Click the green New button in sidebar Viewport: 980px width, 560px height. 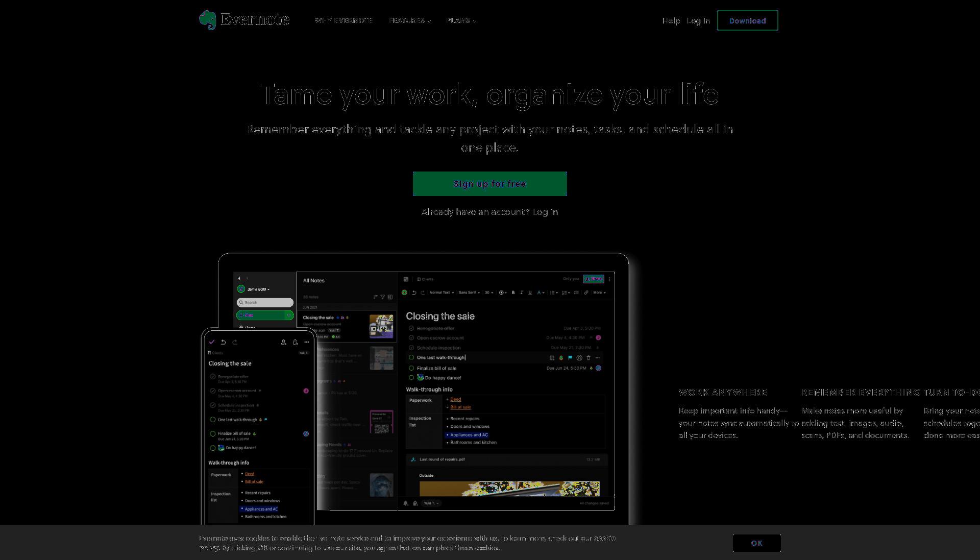pos(265,315)
